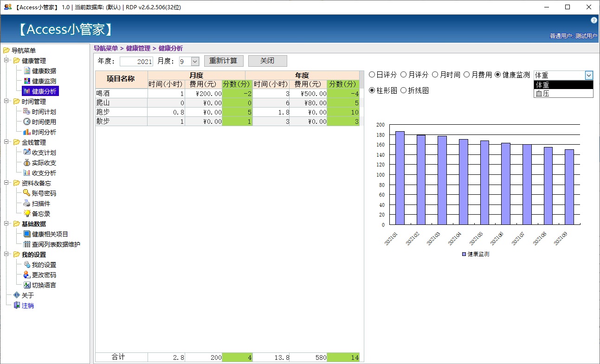
Task: Click the 切换语言 icon
Action: pyautogui.click(x=27, y=285)
